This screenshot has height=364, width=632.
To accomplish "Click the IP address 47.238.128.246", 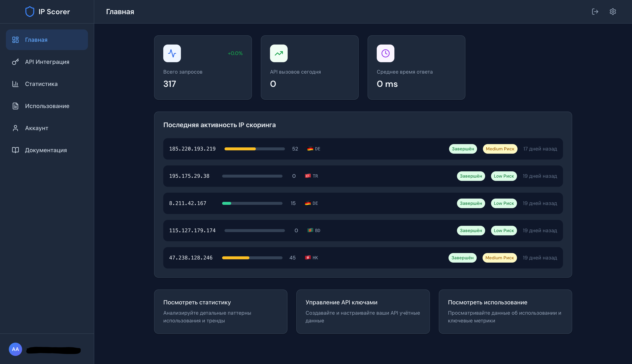I will click(x=191, y=258).
